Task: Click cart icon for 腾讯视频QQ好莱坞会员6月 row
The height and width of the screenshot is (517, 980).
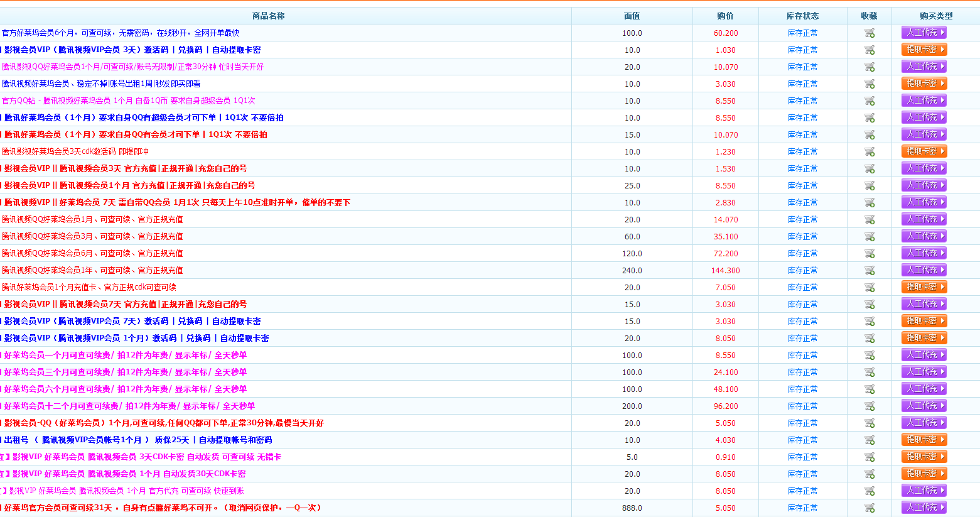Action: [870, 253]
